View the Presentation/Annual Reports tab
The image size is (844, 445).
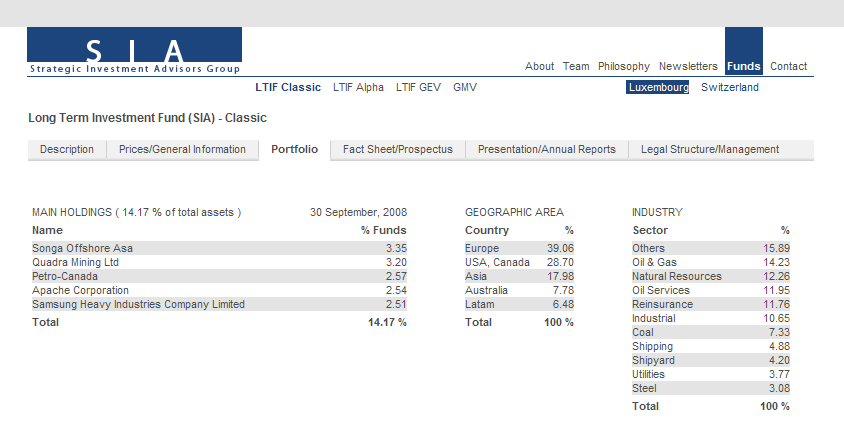546,149
